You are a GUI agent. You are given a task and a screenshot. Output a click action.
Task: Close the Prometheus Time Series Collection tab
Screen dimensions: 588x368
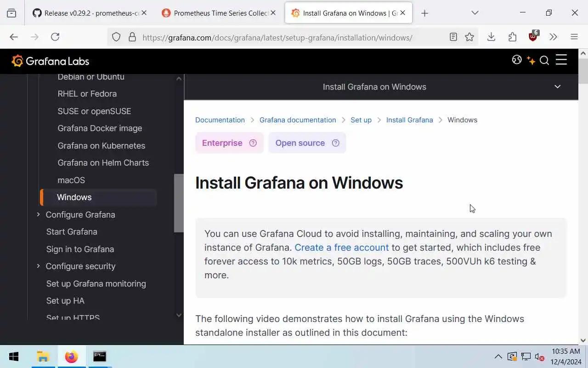click(273, 13)
